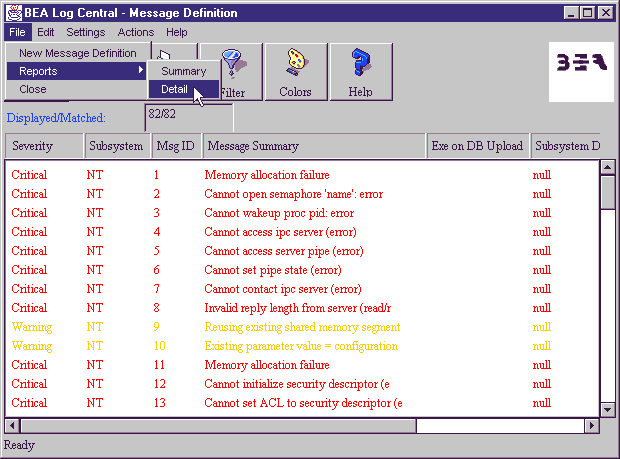620x459 pixels.
Task: Open the Edit menu
Action: (45, 32)
